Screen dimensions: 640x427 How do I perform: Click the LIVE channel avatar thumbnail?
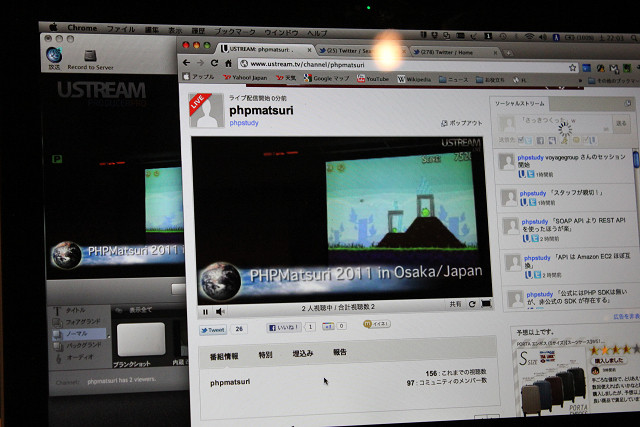[206, 110]
